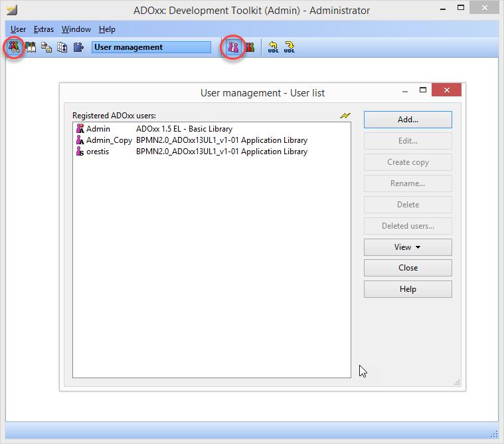Open the Help menu

point(107,29)
